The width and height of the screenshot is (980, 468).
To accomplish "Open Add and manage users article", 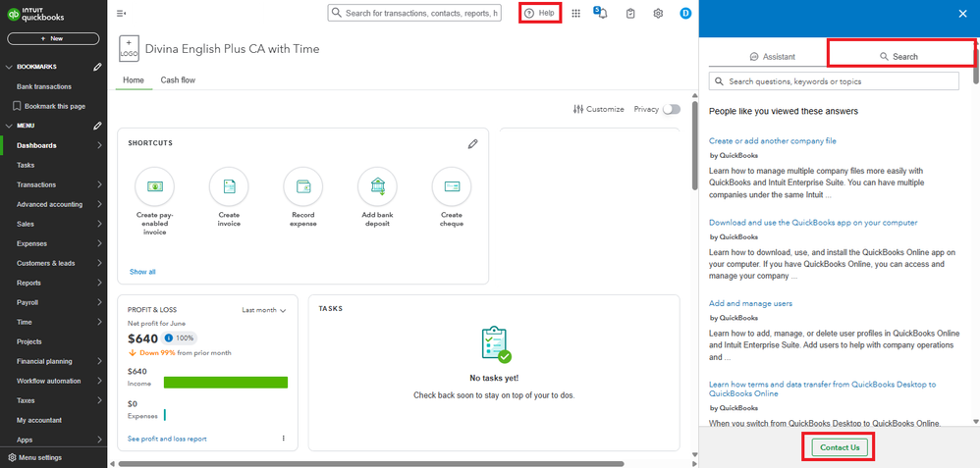I will [750, 304].
